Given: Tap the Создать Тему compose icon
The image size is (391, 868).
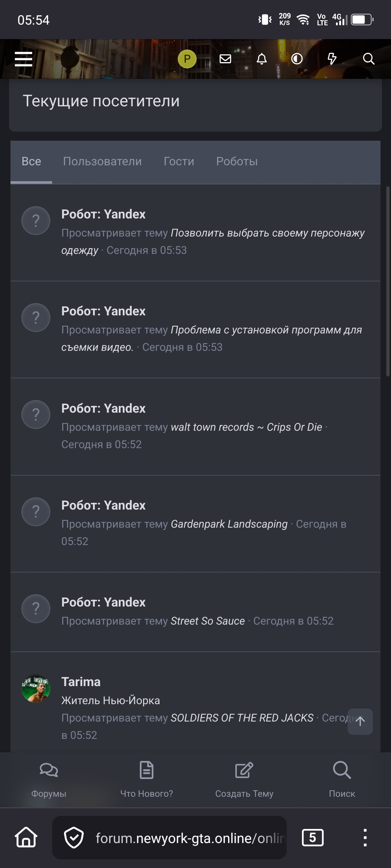Looking at the screenshot, I should [244, 770].
